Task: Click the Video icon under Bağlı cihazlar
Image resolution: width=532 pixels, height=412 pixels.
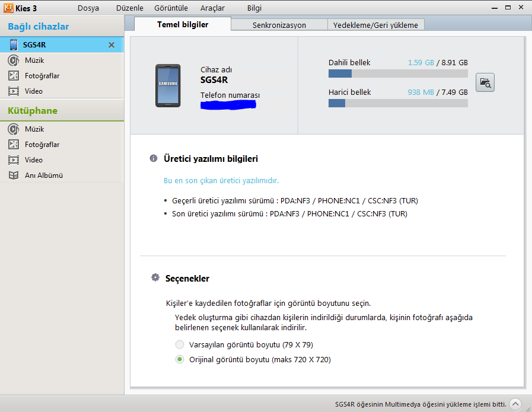Action: [13, 91]
